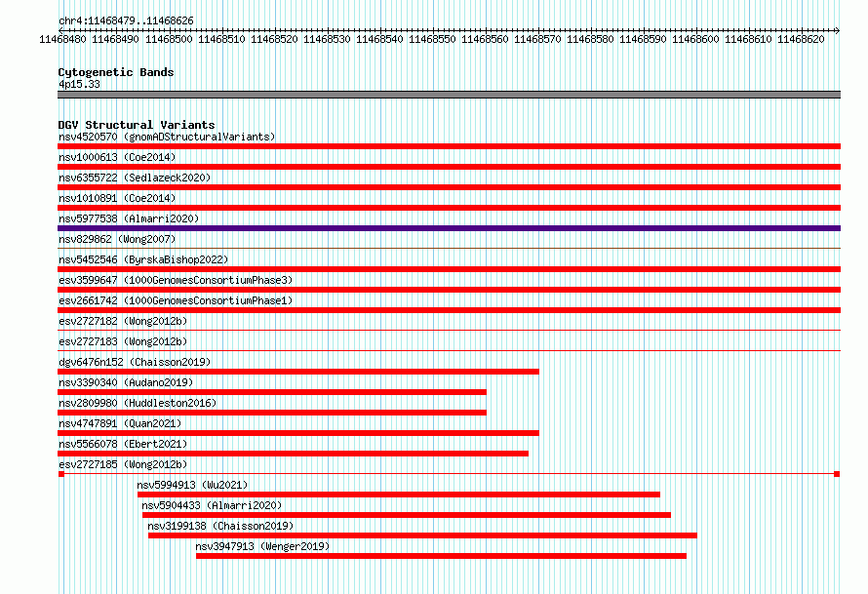Click ruler position 11468620

(801, 39)
